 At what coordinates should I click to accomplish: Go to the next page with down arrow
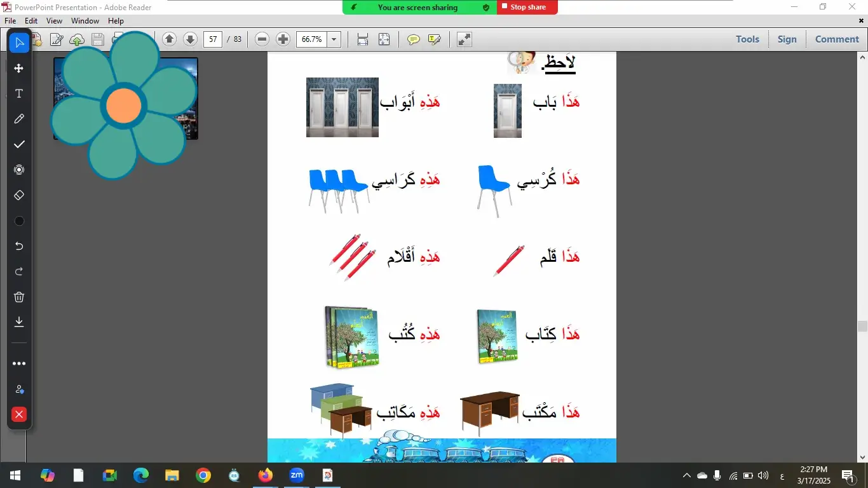click(190, 39)
